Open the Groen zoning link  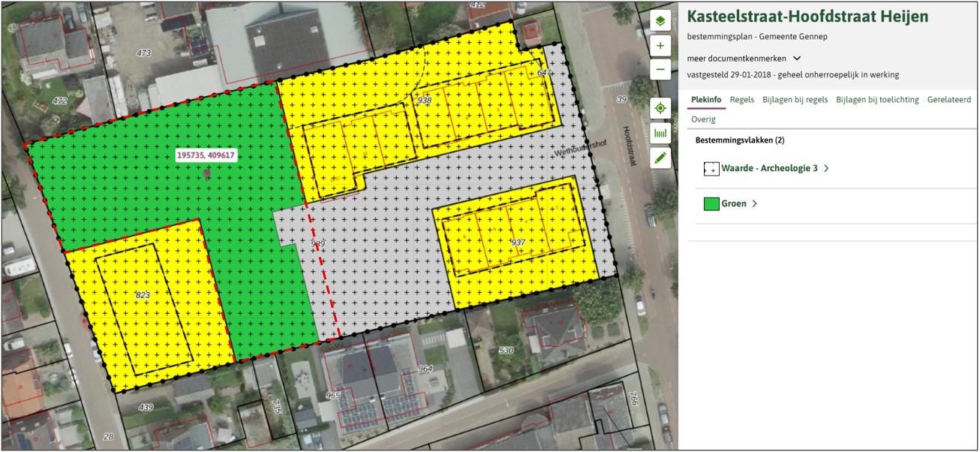[x=734, y=203]
